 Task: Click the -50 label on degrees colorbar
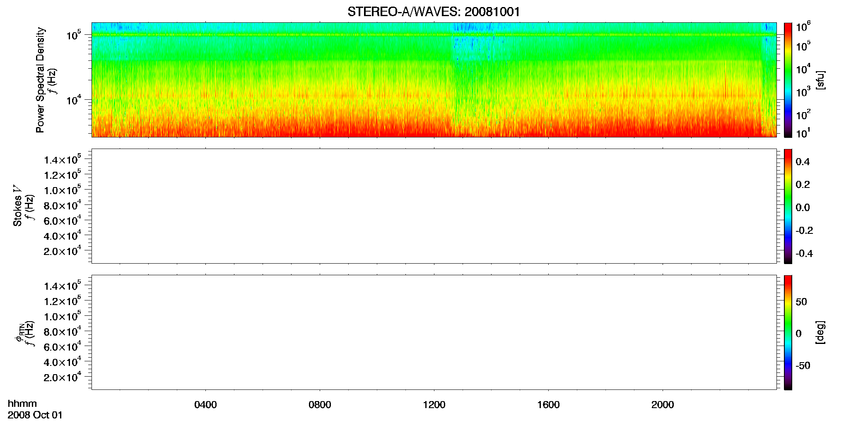click(x=803, y=366)
